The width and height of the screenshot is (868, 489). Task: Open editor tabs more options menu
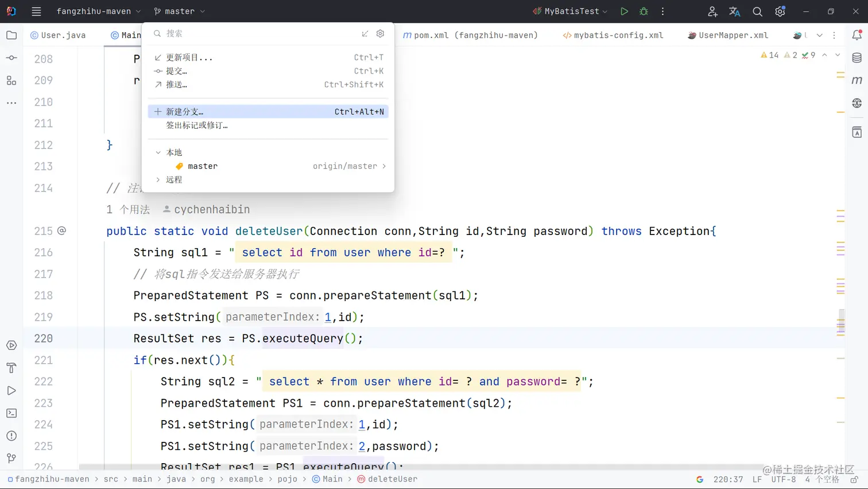pyautogui.click(x=834, y=35)
